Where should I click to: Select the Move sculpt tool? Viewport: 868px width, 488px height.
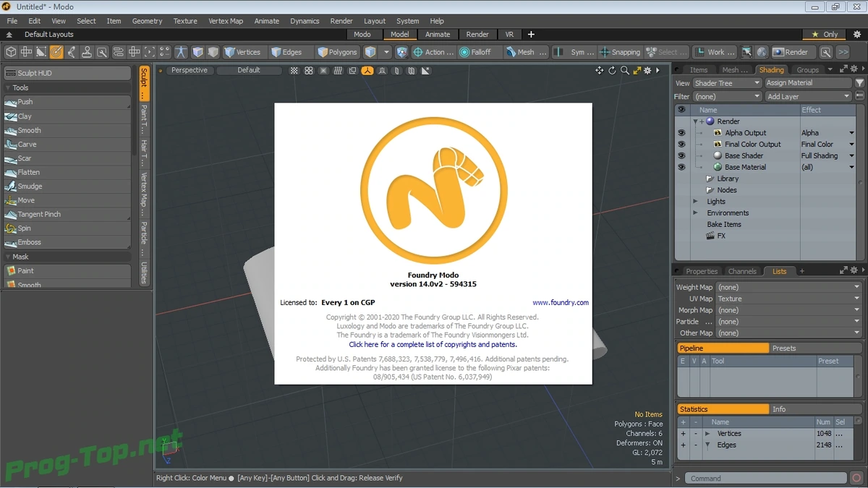click(67, 200)
